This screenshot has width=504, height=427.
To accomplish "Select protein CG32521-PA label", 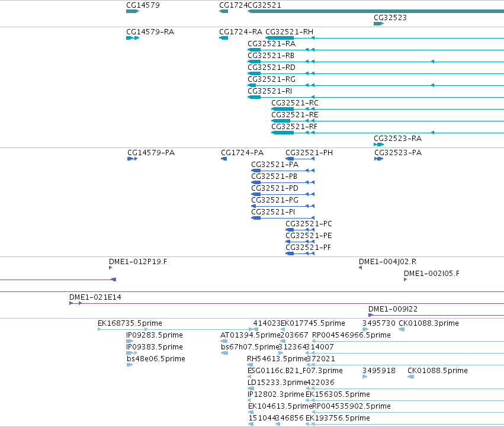I will [x=275, y=165].
